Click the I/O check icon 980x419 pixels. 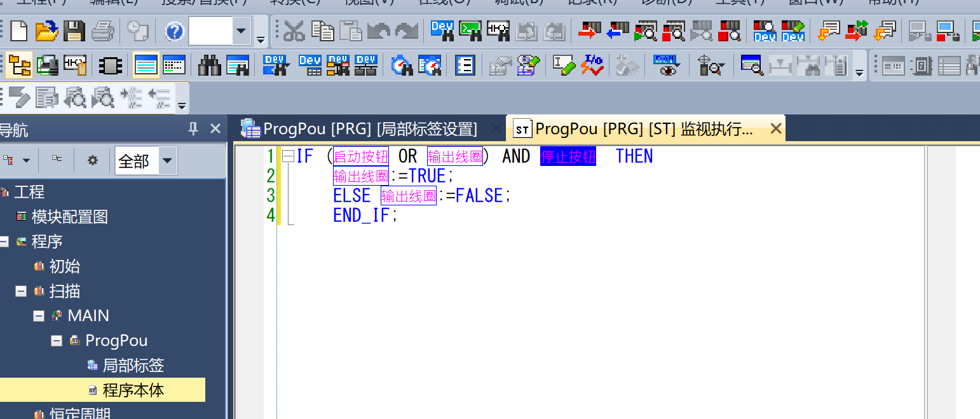594,65
